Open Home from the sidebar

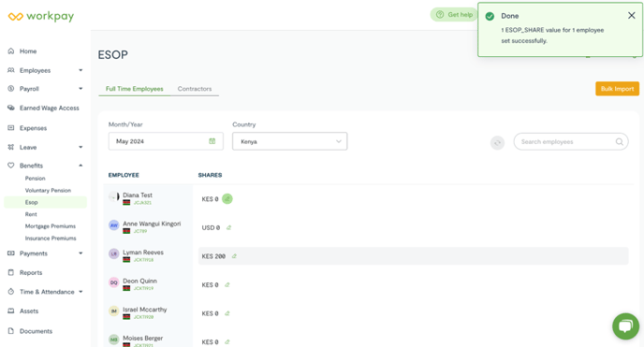coord(28,51)
